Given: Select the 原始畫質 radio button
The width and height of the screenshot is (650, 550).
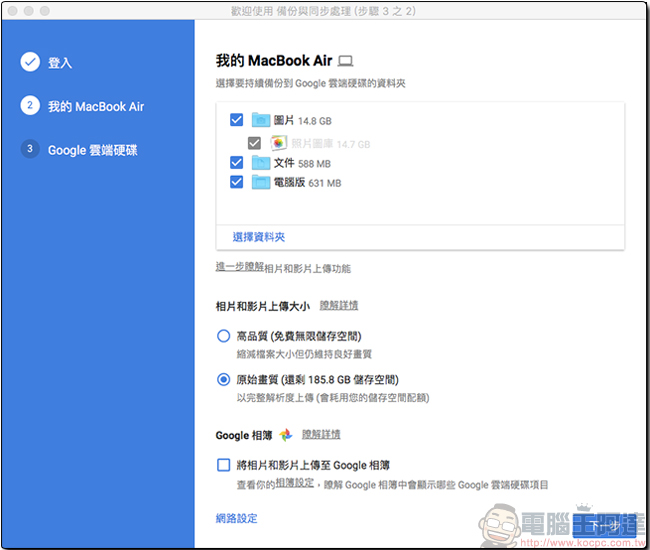Looking at the screenshot, I should click(x=223, y=379).
